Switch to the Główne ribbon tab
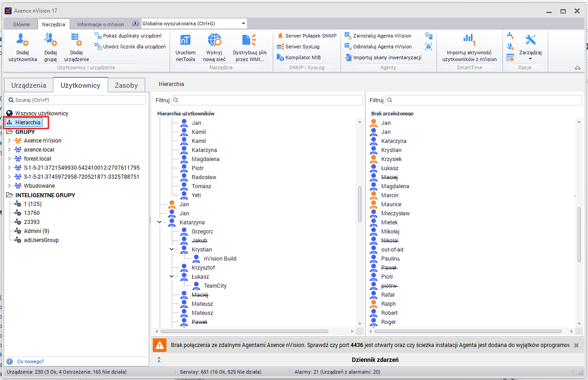The height and width of the screenshot is (380, 588). (20, 24)
